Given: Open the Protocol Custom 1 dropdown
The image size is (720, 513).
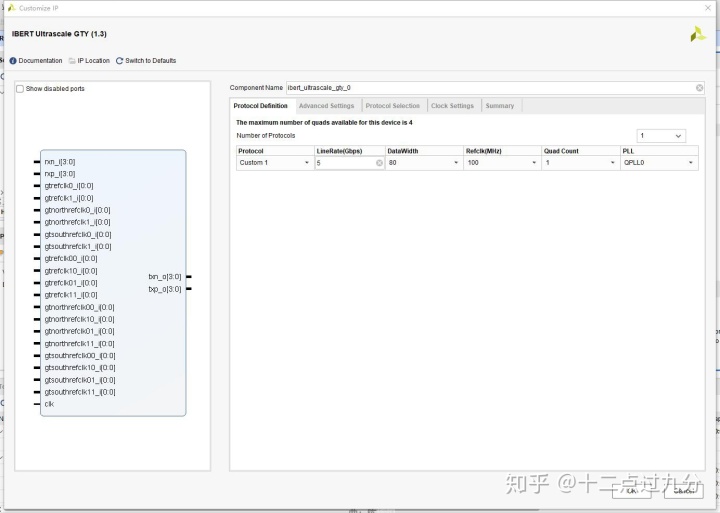Looking at the screenshot, I should (x=275, y=163).
